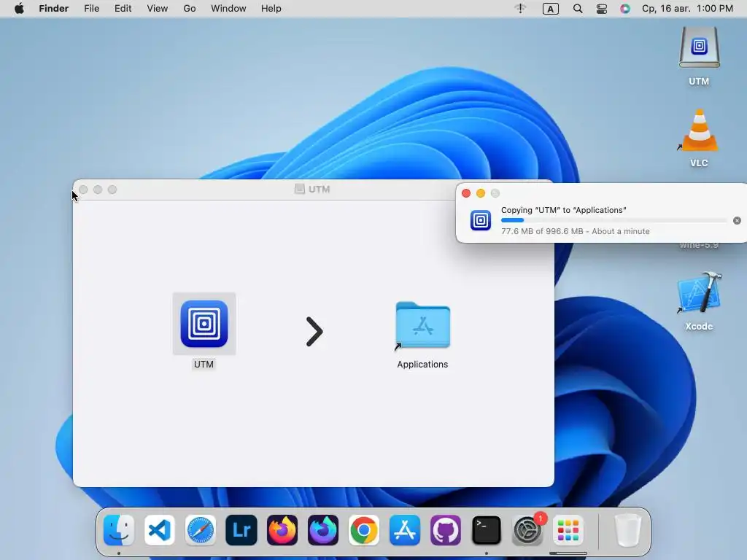
Task: Open System Preferences from Dock
Action: [x=527, y=530]
